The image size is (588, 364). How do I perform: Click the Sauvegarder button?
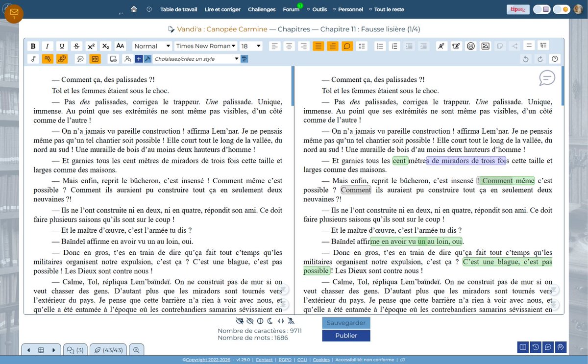[x=346, y=323]
